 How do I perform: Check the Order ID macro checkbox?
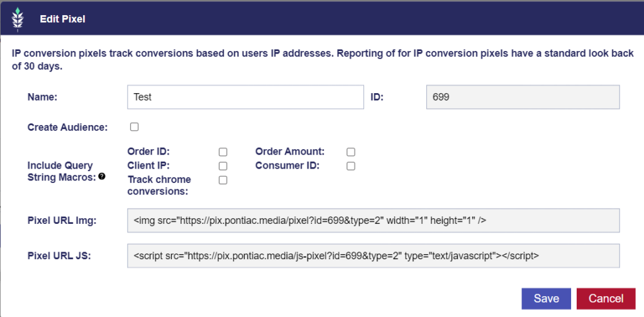point(223,152)
